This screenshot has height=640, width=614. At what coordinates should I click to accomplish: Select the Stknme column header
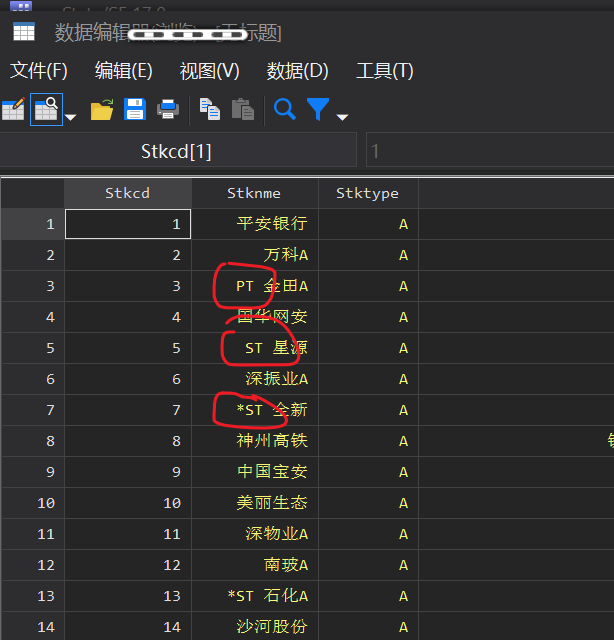click(255, 193)
